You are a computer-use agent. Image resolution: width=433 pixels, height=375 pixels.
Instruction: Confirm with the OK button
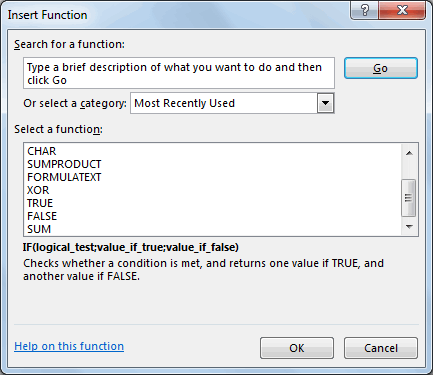click(297, 348)
